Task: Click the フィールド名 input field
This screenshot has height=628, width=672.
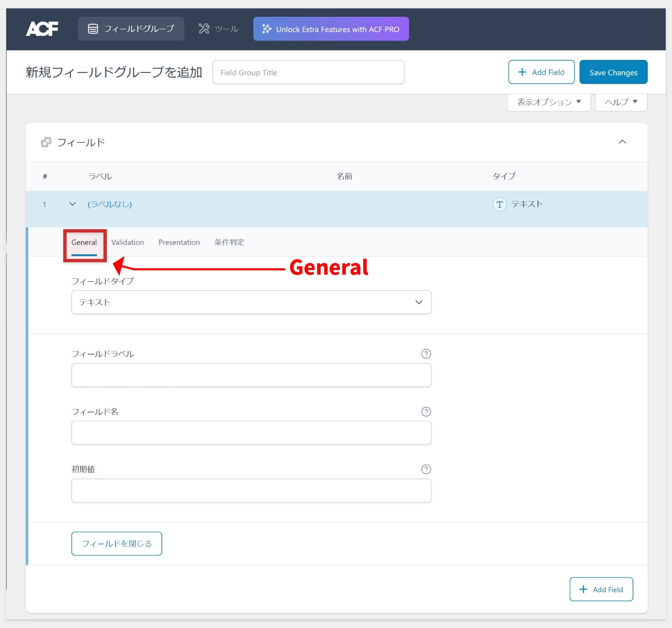Action: click(251, 433)
